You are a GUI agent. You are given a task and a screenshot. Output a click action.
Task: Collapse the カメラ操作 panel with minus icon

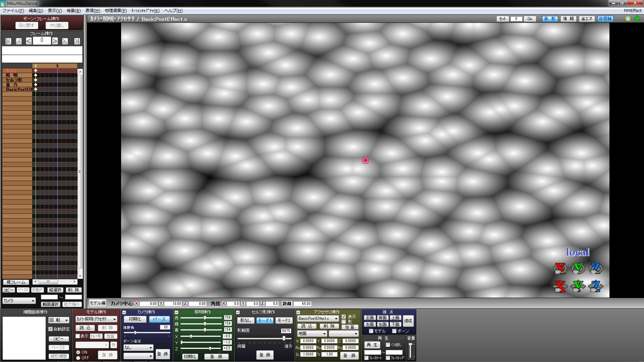pyautogui.click(x=124, y=312)
